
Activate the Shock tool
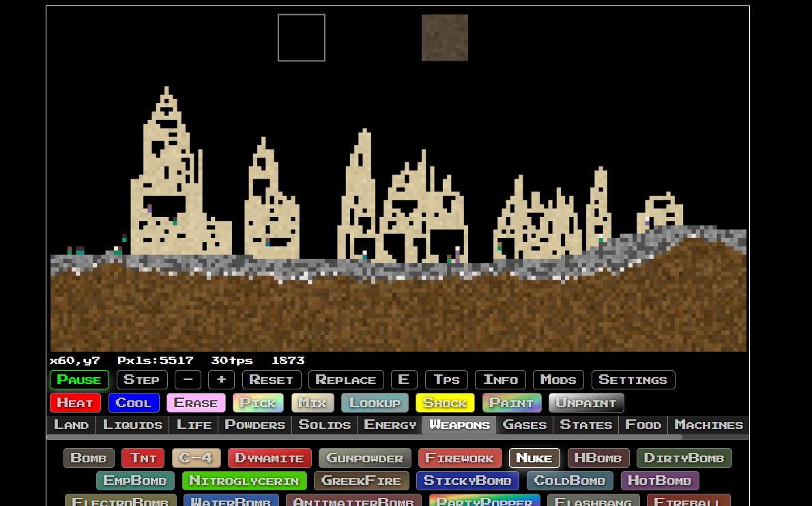[x=445, y=402]
